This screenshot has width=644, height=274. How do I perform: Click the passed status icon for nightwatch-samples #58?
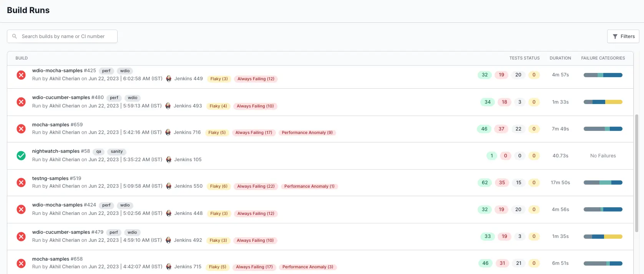coord(21,155)
